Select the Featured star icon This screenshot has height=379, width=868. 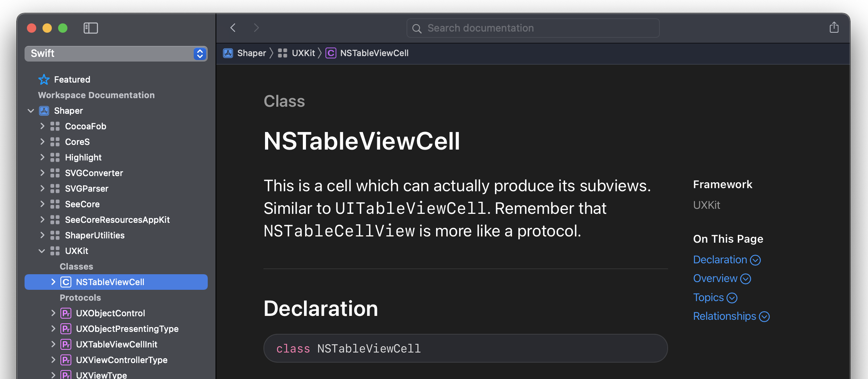[x=44, y=79]
